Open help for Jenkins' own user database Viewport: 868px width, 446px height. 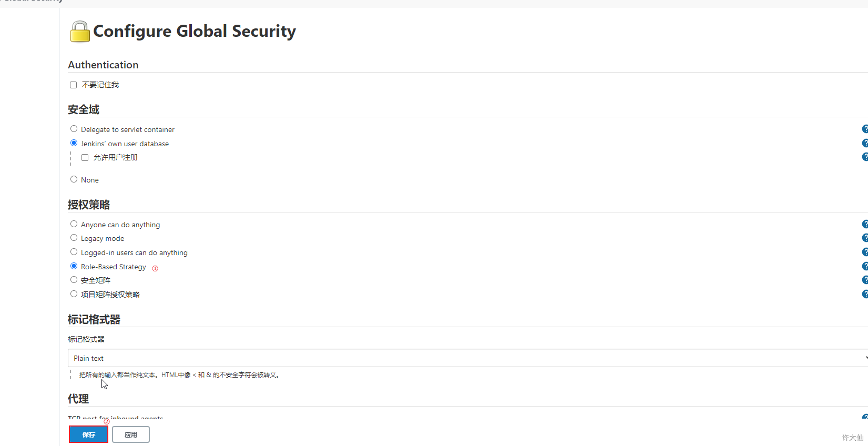[865, 143]
